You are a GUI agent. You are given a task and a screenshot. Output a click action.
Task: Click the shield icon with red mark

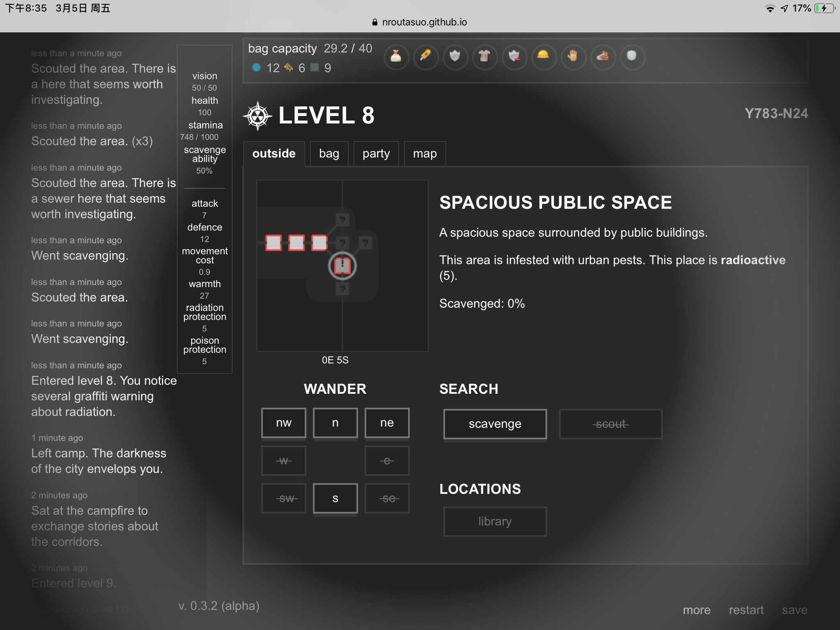pyautogui.click(x=514, y=57)
